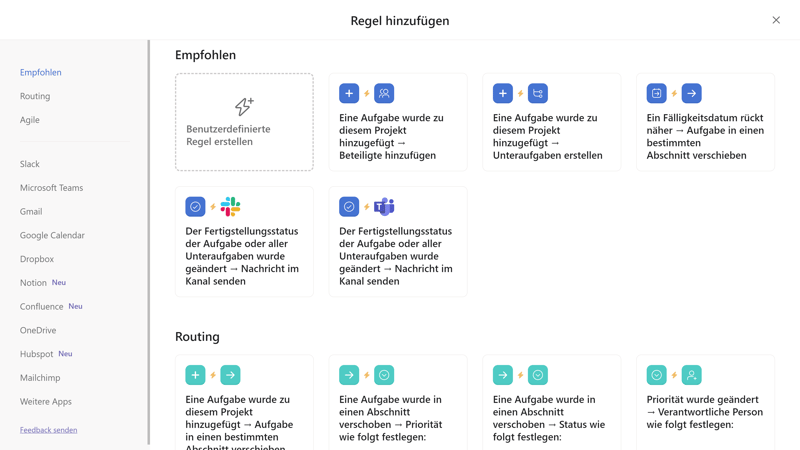Image resolution: width=800 pixels, height=450 pixels.
Task: Click the assignee person icon in Routing
Action: coord(692,375)
